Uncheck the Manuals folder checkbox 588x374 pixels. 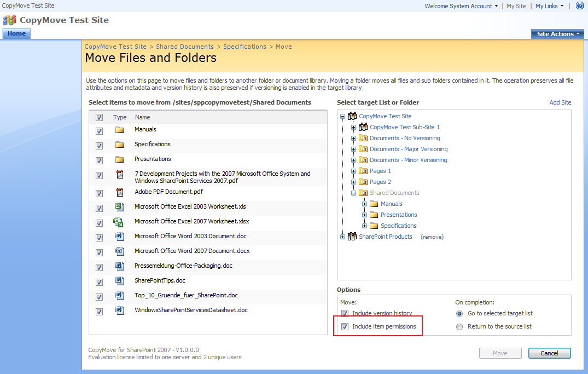[x=99, y=131]
